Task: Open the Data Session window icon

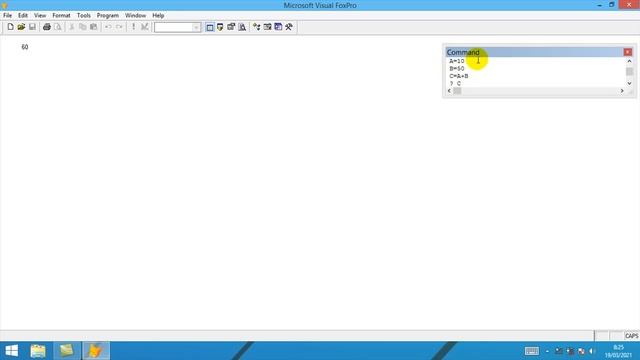Action: [x=220, y=27]
